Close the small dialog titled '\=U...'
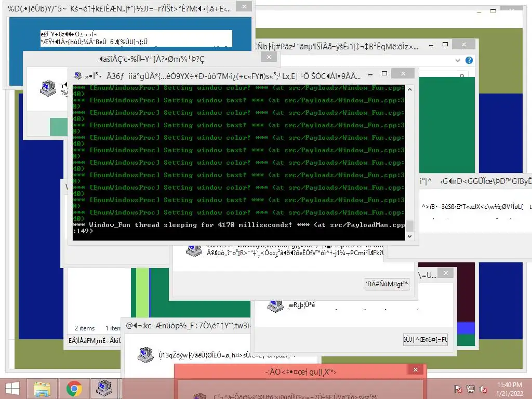532x399 pixels. (445, 273)
